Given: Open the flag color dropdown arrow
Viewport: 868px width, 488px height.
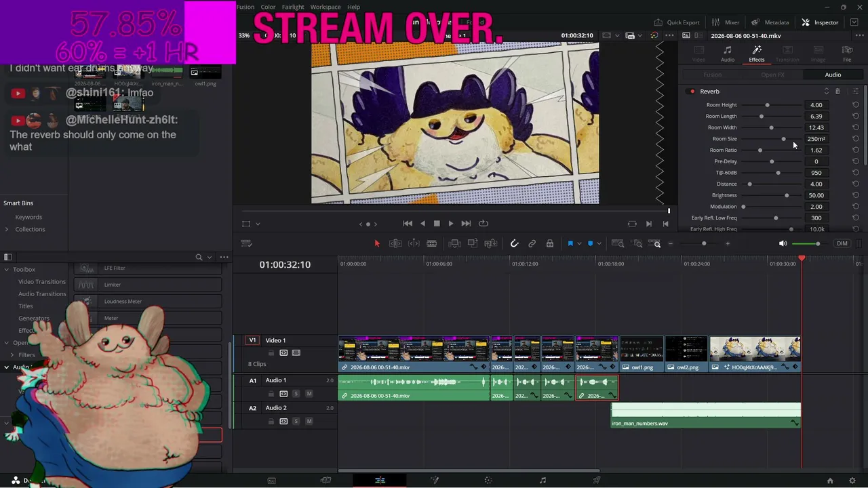Looking at the screenshot, I should pos(579,243).
